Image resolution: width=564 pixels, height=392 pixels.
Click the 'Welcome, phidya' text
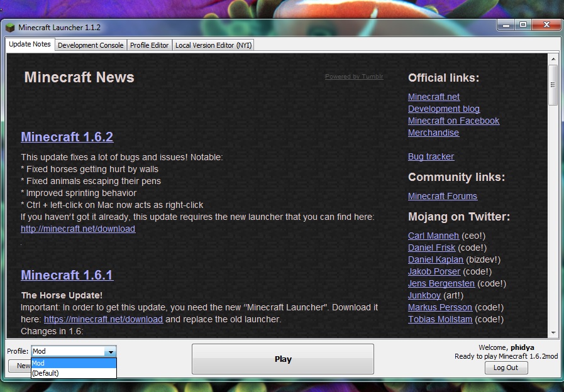(506, 347)
